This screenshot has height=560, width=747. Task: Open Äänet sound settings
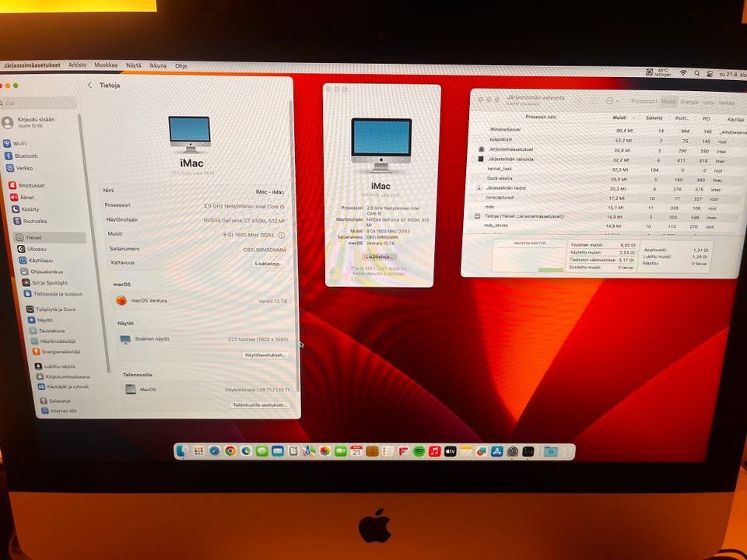pos(22,197)
